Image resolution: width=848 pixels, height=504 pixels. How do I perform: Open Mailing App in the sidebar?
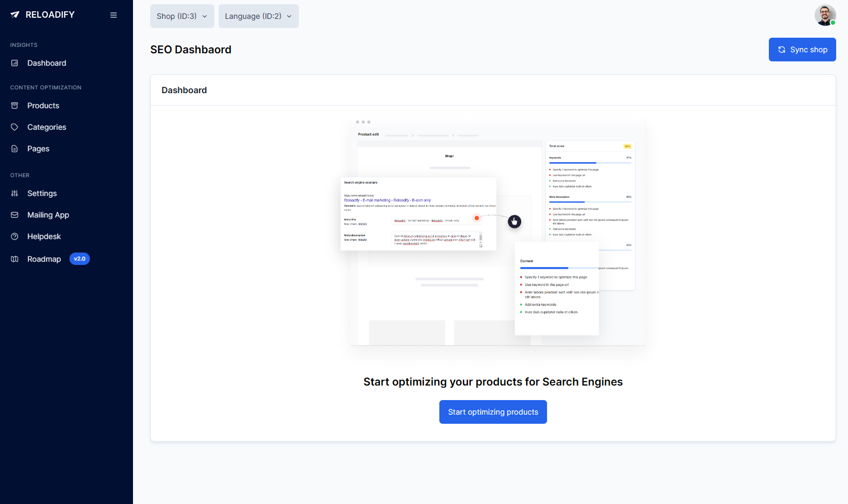(48, 215)
